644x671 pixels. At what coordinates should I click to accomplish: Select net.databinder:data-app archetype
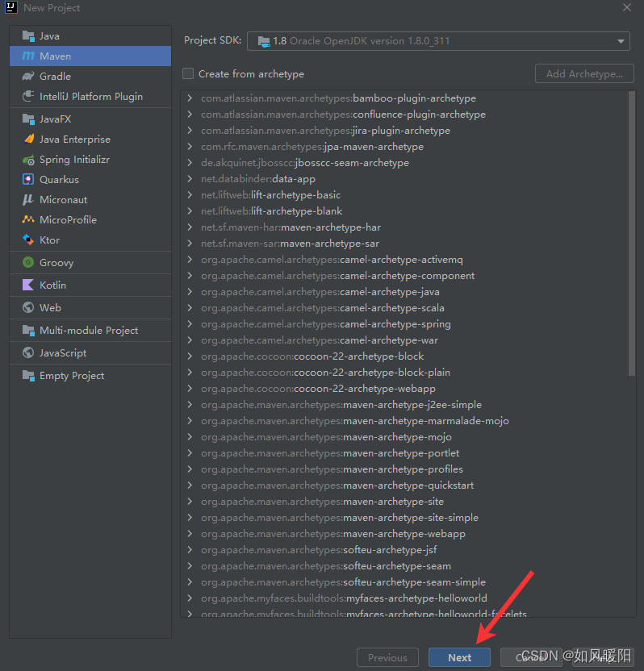(404, 179)
